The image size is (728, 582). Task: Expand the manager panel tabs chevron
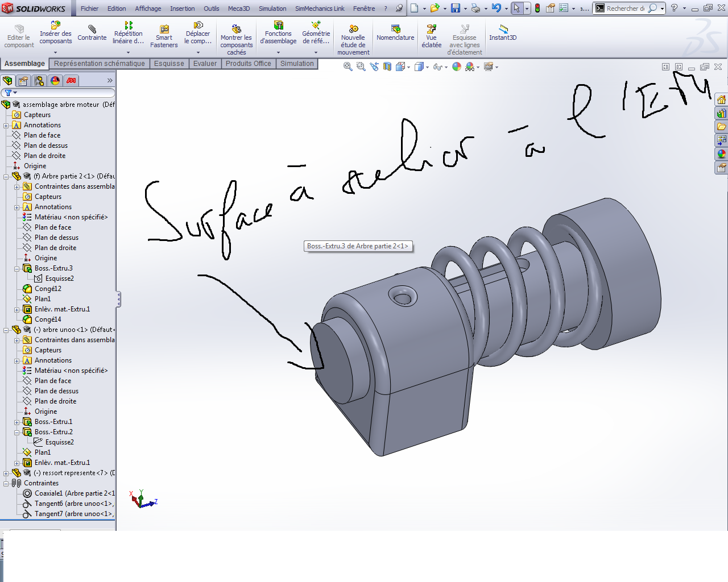pos(110,81)
